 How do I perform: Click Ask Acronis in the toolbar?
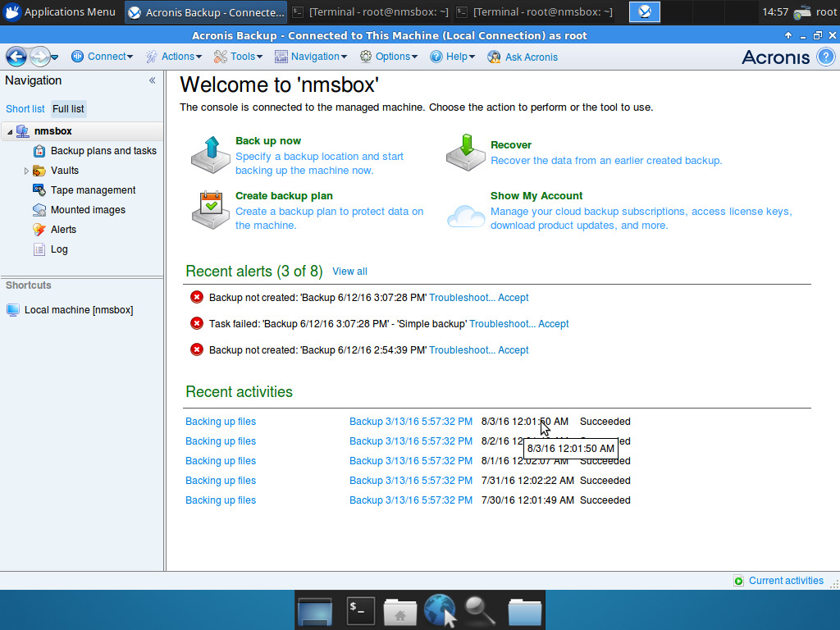tap(523, 57)
